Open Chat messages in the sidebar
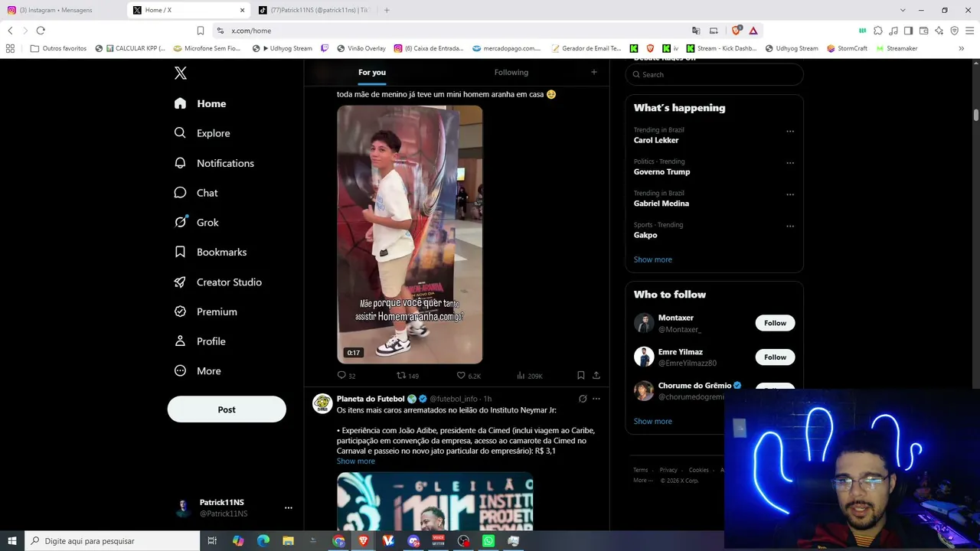This screenshot has height=551, width=980. pyautogui.click(x=196, y=193)
